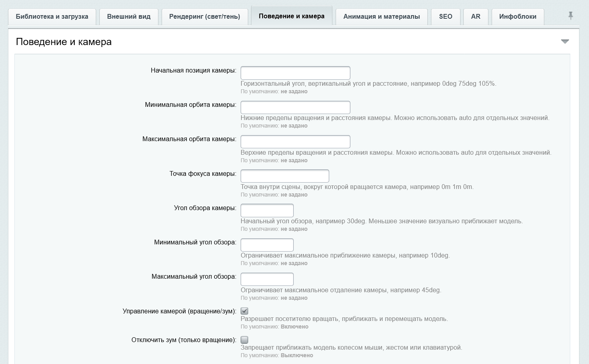The image size is (589, 364).
Task: Focus the Минимальный угол обзора input
Action: [x=267, y=245]
